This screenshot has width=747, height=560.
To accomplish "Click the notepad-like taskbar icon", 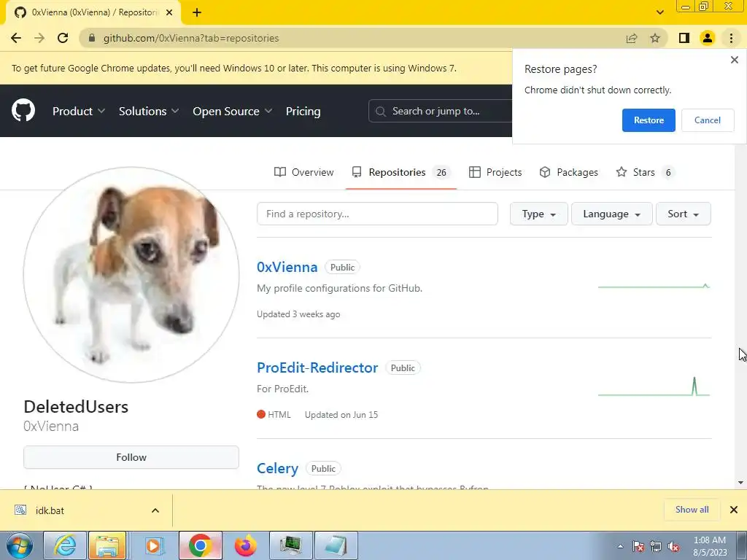I will (x=336, y=545).
